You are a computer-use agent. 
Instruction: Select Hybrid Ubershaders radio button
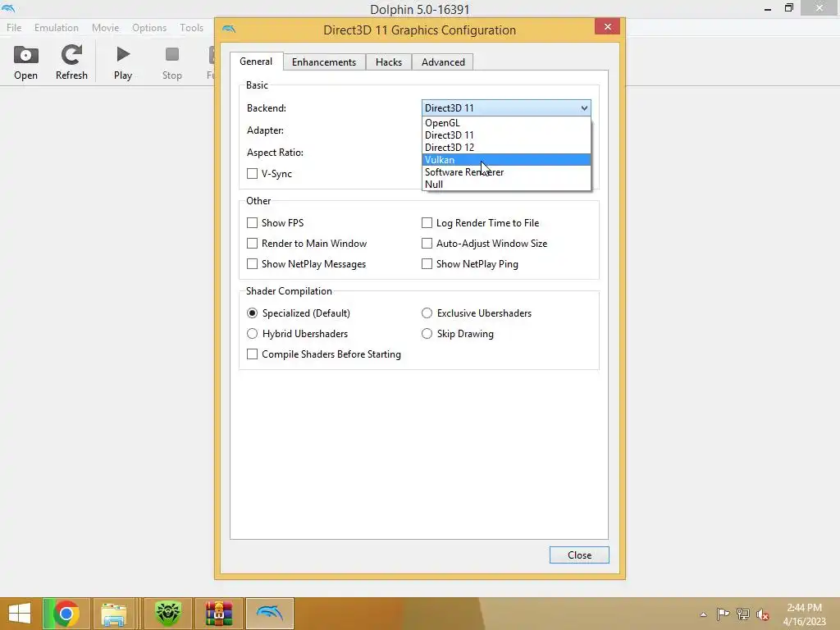pyautogui.click(x=252, y=333)
